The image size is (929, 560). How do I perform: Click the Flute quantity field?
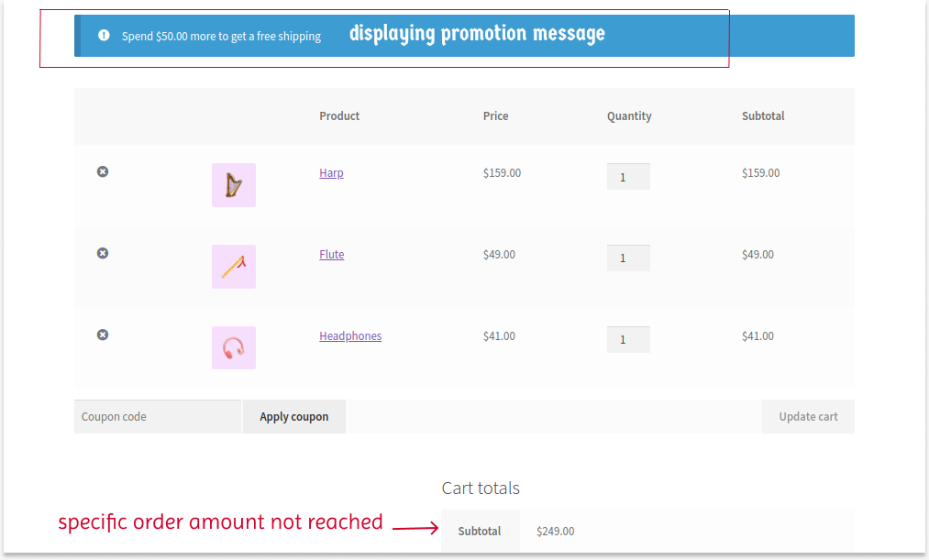pyautogui.click(x=628, y=258)
